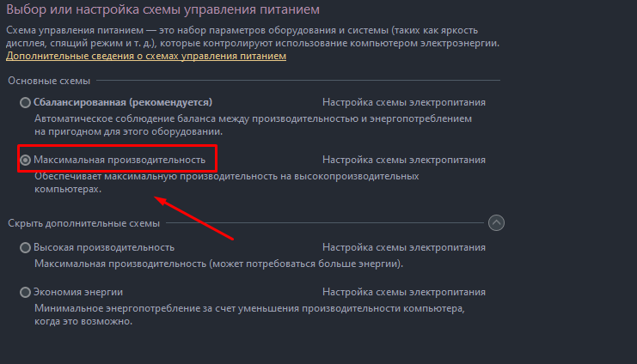The image size is (637, 364).
Task: Open Настройка схемы электропитания for Высокая производительность
Action: coord(403,247)
